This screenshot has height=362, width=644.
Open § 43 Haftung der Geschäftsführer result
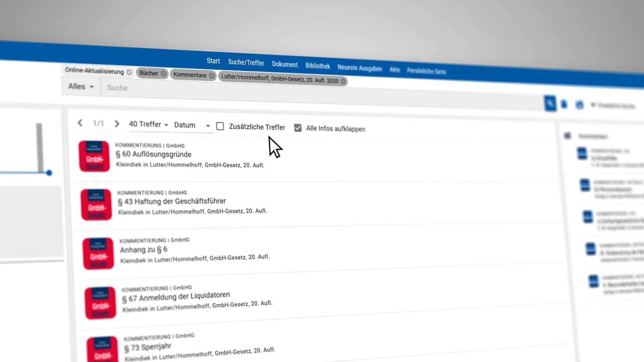pos(171,201)
